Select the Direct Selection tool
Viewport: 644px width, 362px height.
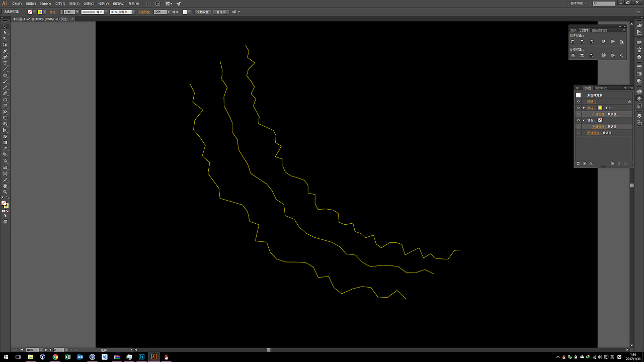[5, 32]
